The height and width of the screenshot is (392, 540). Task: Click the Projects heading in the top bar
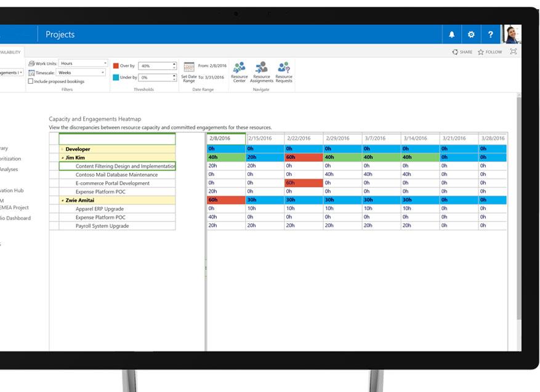pyautogui.click(x=59, y=35)
